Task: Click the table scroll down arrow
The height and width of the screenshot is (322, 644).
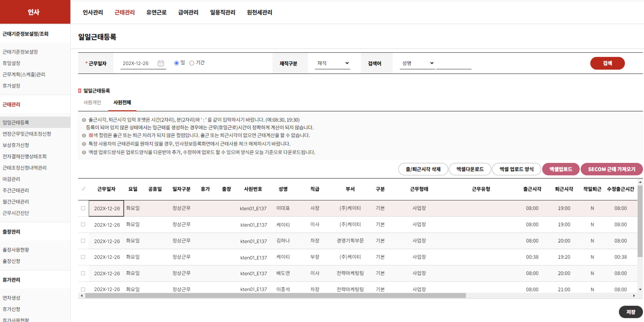Action: click(640, 290)
